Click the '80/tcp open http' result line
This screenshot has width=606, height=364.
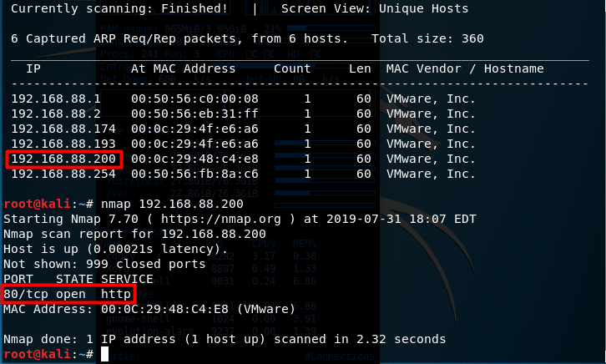(x=67, y=295)
